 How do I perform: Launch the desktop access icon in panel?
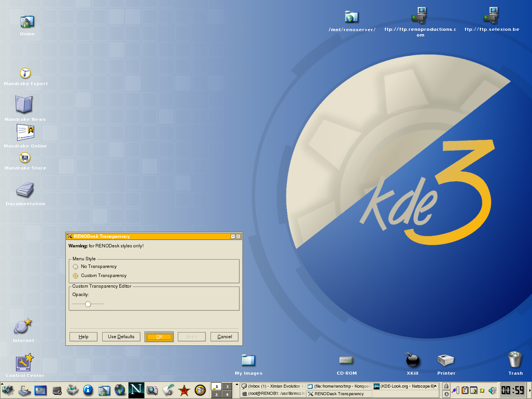pyautogui.click(x=25, y=390)
